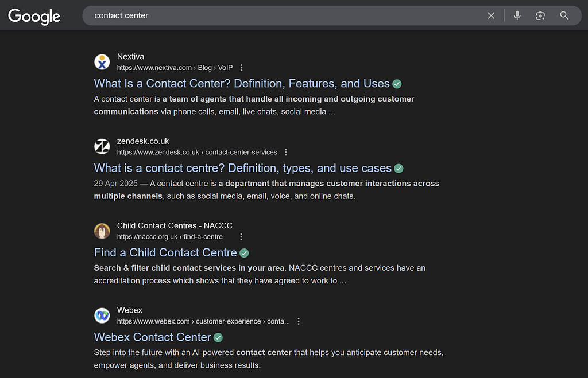Screen dimensions: 588x378
Task: Click green checkmark next to Find a Child Contact Centre
Action: 244,254
